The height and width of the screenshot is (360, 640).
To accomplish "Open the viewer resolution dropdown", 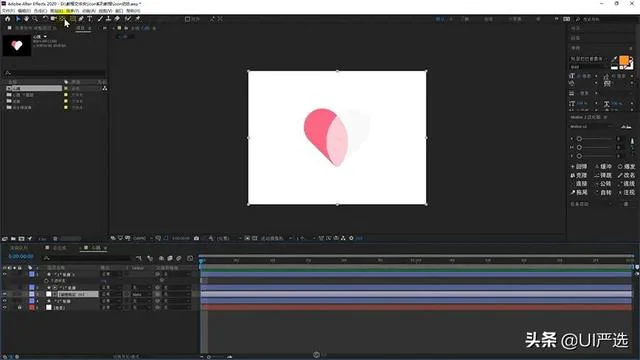I will tap(230, 238).
